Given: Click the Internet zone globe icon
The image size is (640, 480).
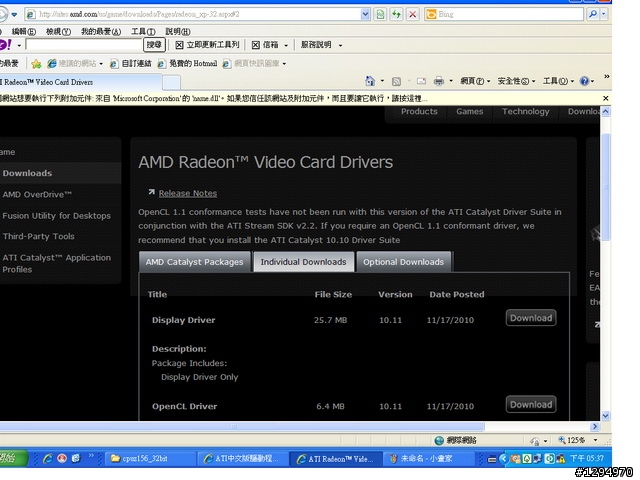Looking at the screenshot, I should point(439,440).
